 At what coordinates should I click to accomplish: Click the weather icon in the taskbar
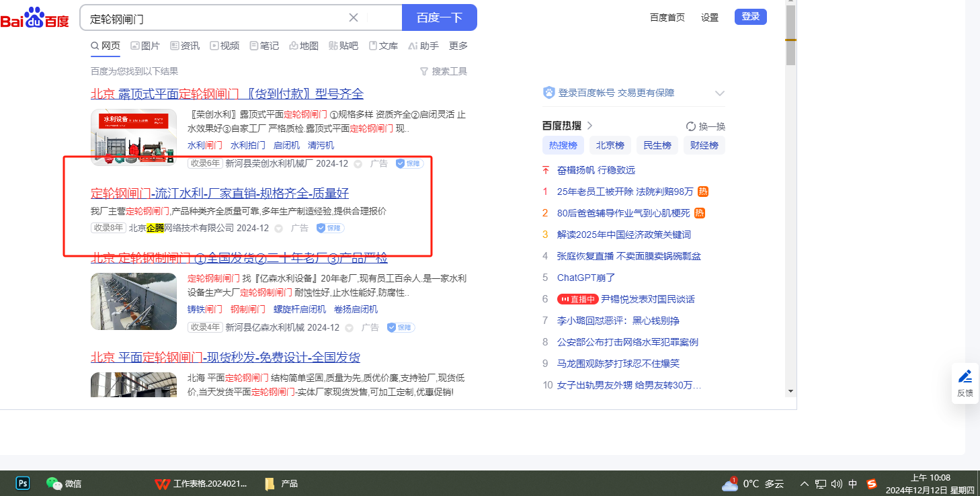pyautogui.click(x=729, y=484)
